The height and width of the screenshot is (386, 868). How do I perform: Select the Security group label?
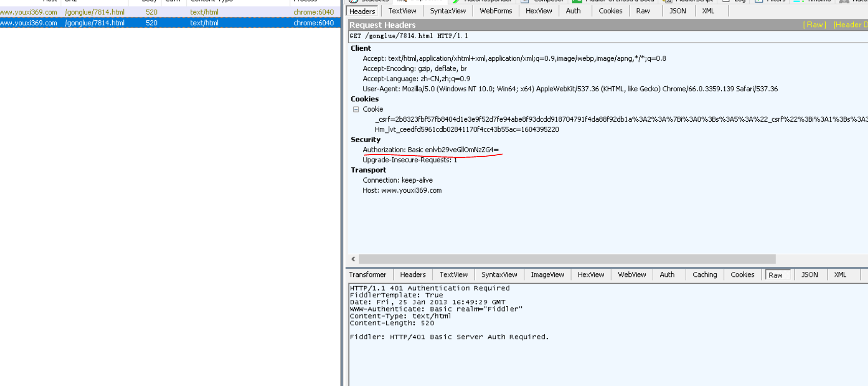pos(365,139)
